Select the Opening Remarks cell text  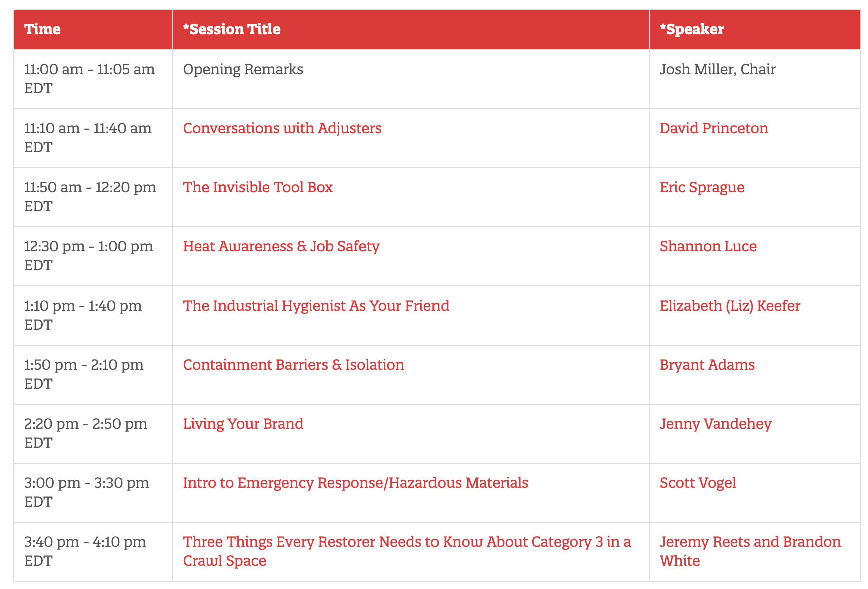click(x=243, y=69)
